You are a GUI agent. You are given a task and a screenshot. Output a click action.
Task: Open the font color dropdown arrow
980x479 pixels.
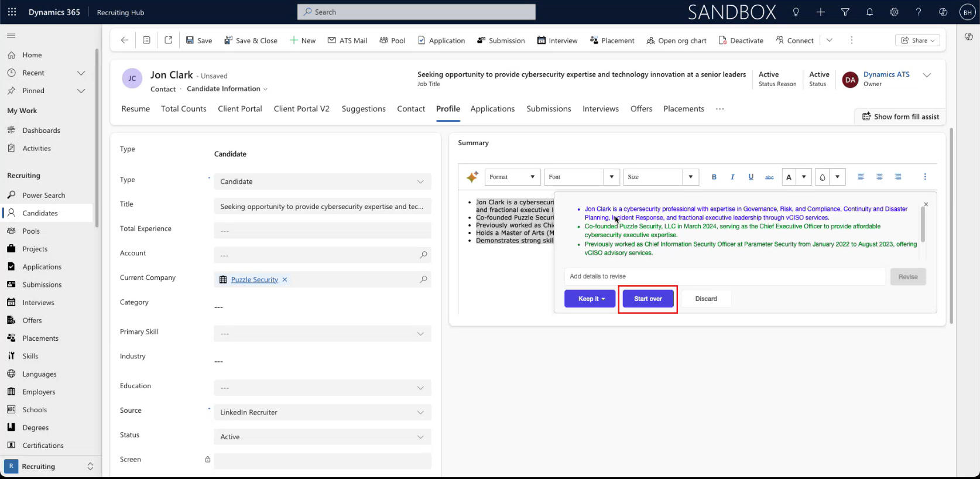tap(804, 177)
